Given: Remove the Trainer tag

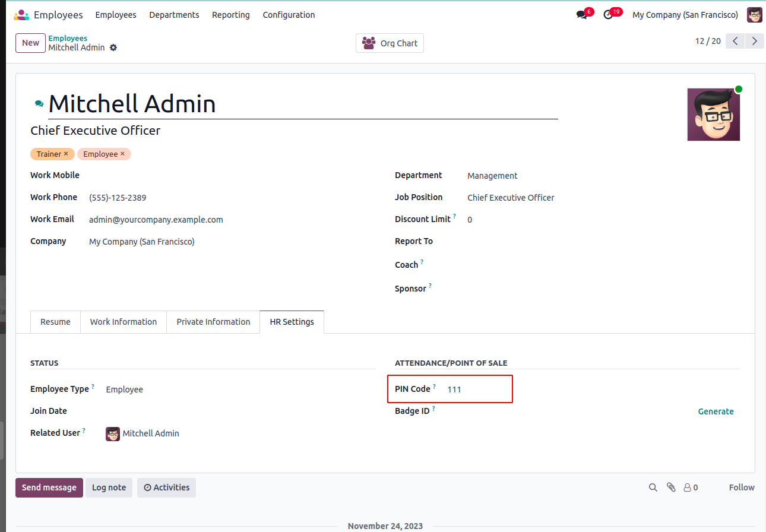Looking at the screenshot, I should pyautogui.click(x=66, y=154).
